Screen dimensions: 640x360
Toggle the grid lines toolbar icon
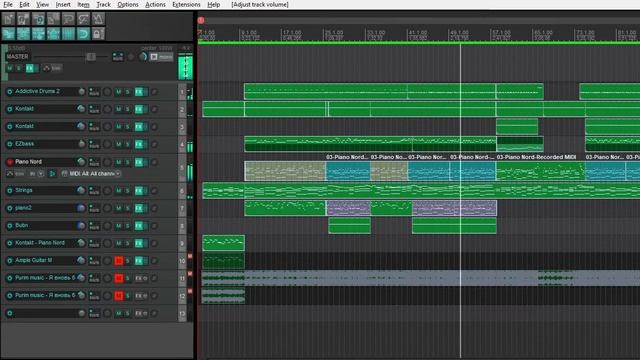(x=68, y=33)
